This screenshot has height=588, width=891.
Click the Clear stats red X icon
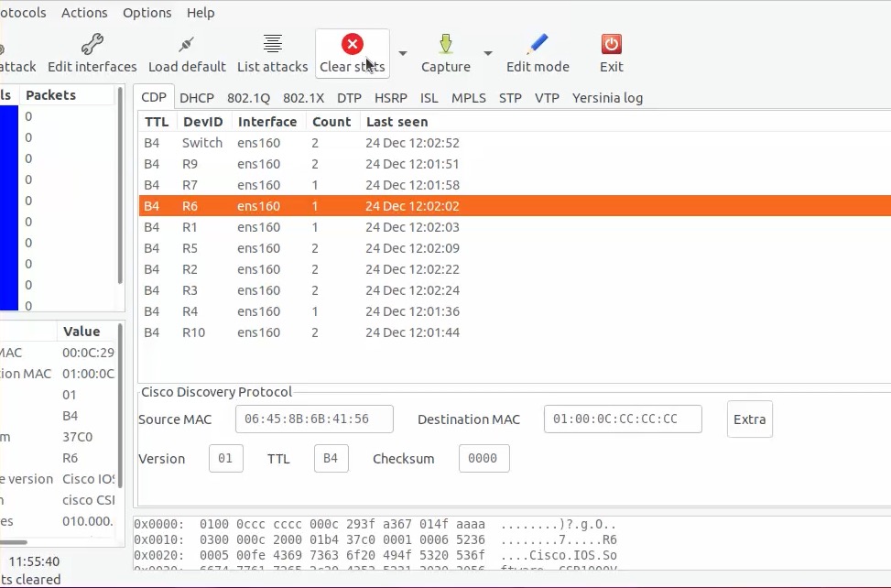point(353,44)
